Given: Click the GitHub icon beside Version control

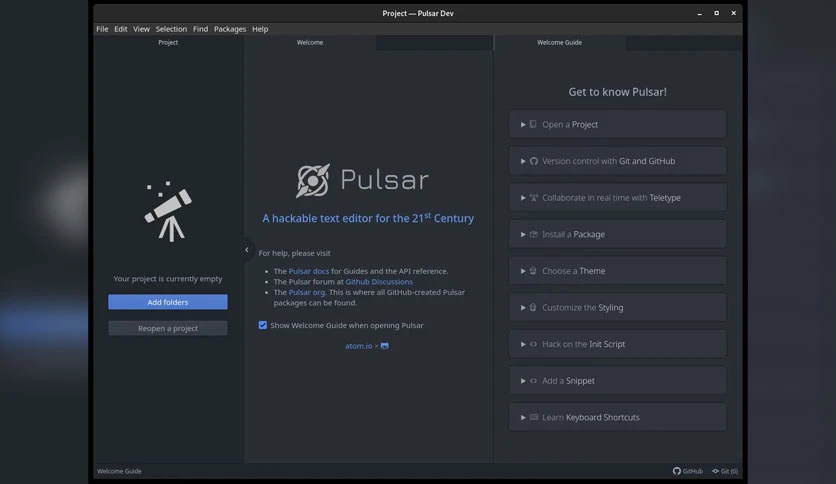Looking at the screenshot, I should [534, 161].
